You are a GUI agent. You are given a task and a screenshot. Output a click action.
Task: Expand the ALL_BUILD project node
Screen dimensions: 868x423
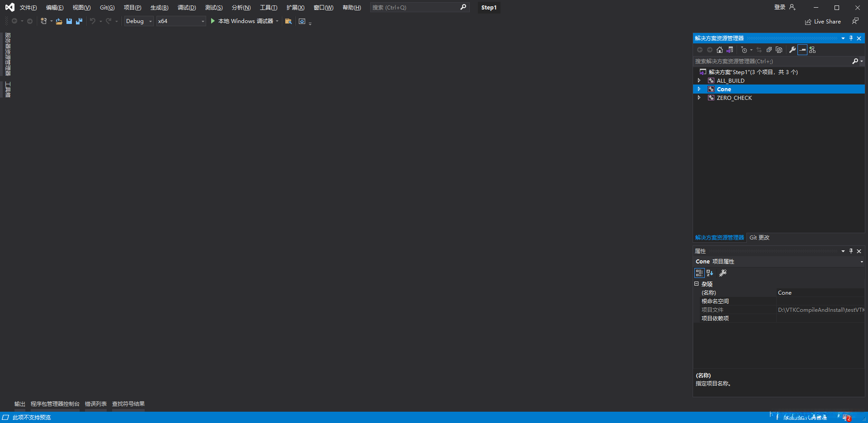pyautogui.click(x=699, y=80)
